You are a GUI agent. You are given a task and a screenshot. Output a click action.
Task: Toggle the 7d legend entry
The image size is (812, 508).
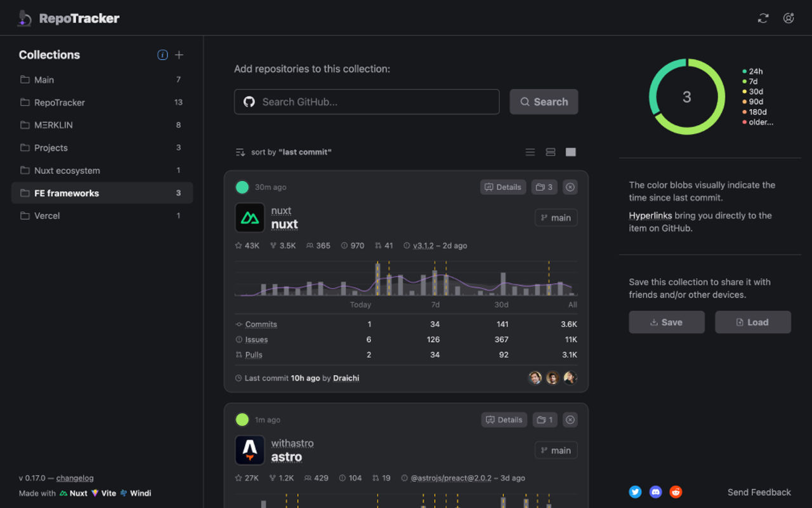750,82
